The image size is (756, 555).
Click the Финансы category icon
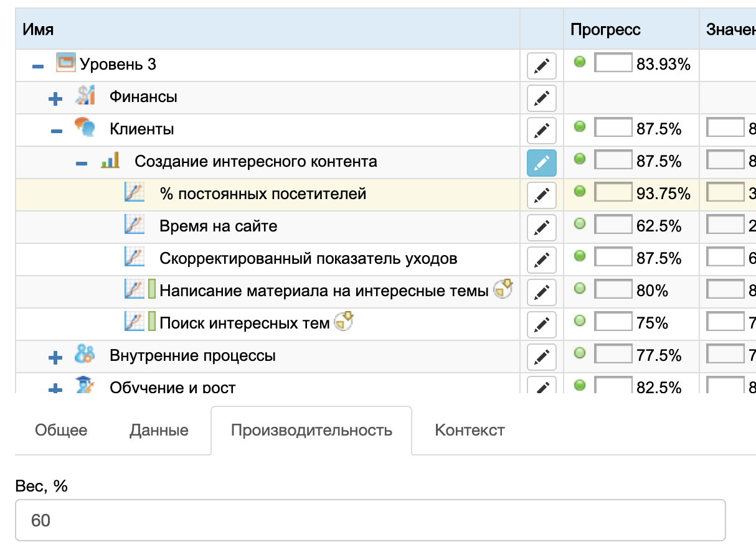coord(85,96)
